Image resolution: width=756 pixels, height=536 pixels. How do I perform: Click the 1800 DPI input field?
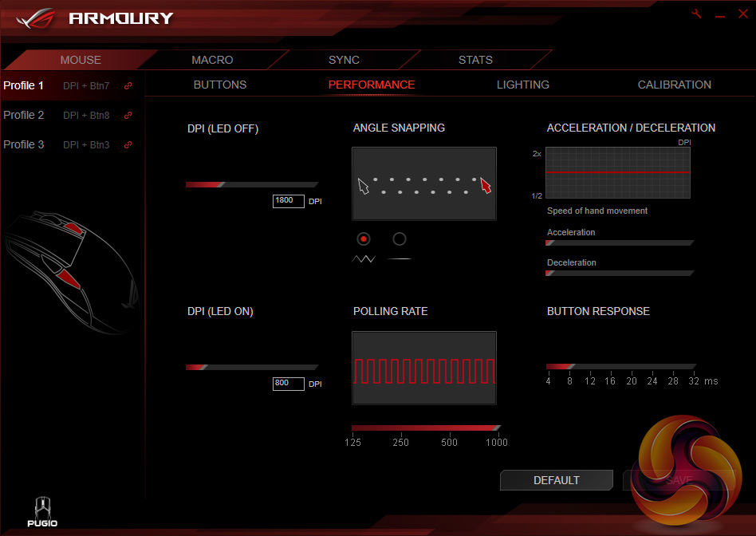tap(289, 201)
